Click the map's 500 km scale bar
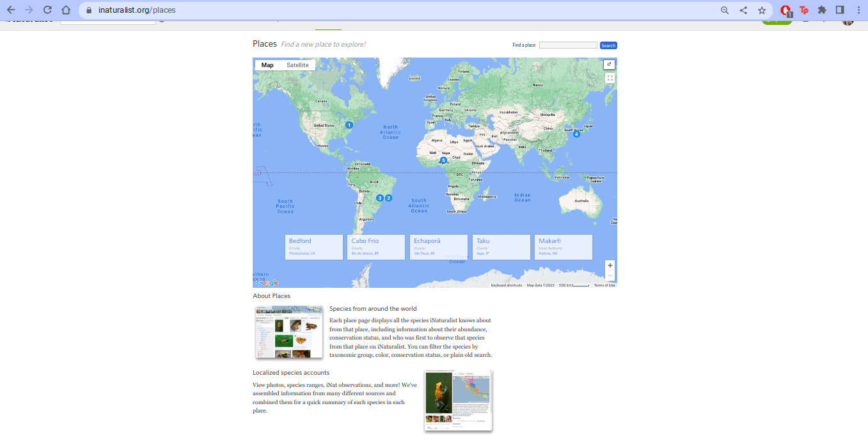 pyautogui.click(x=574, y=285)
